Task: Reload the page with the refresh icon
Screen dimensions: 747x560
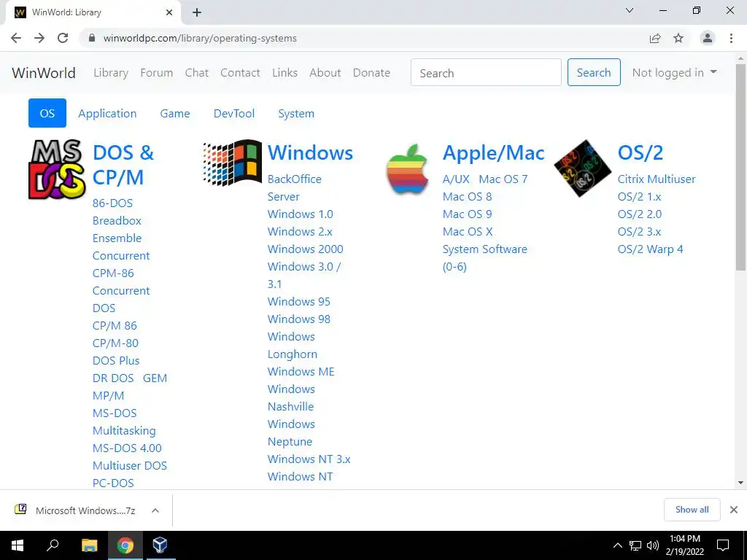Action: pyautogui.click(x=63, y=38)
